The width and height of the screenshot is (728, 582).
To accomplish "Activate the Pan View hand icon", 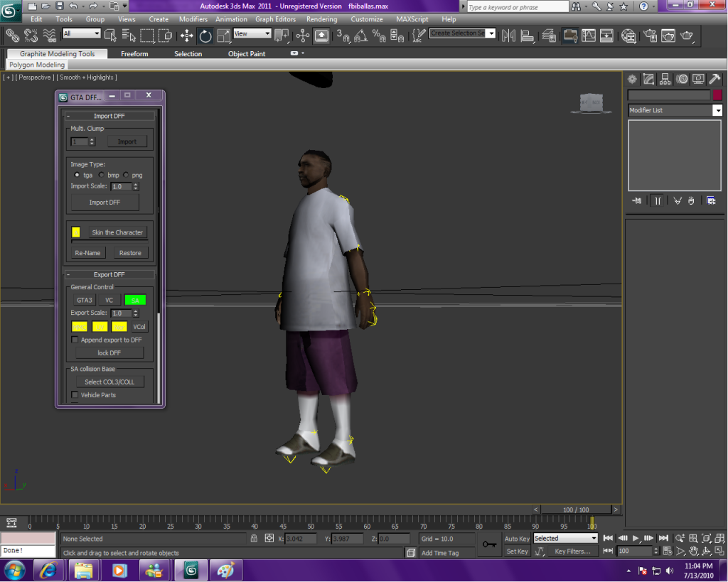I will (x=692, y=551).
